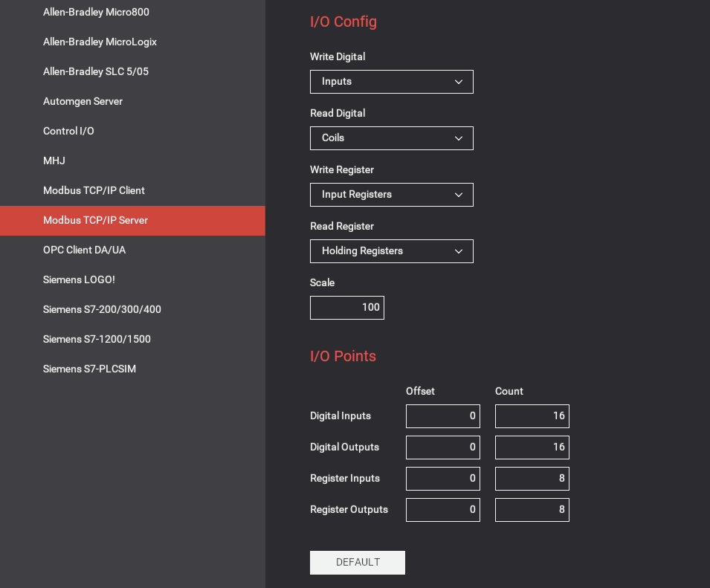
Task: Click the Register Outputs row label
Action: pos(349,510)
